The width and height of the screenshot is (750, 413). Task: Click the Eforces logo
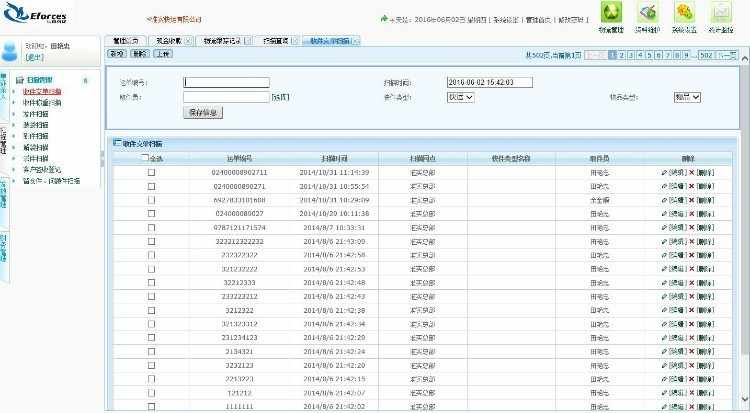[36, 13]
